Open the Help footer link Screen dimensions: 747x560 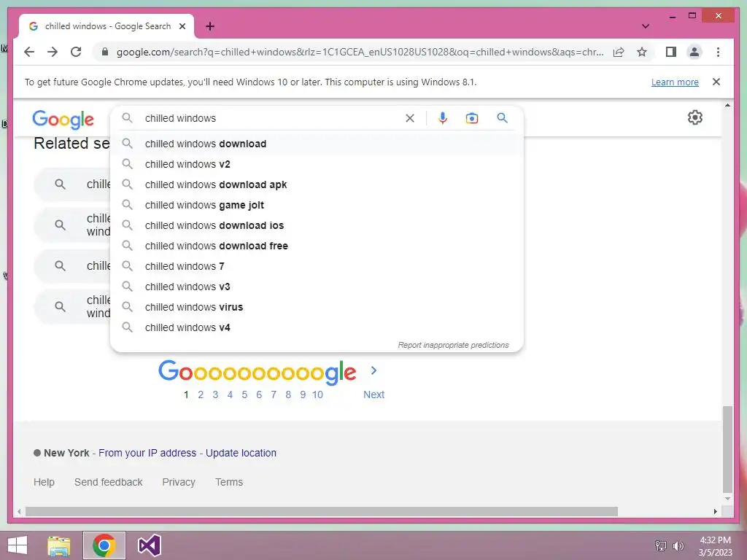point(44,483)
